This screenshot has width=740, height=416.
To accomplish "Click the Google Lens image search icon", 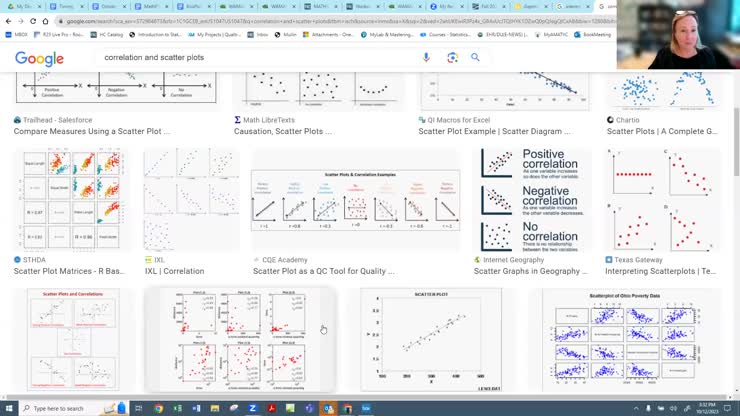I will coord(452,58).
